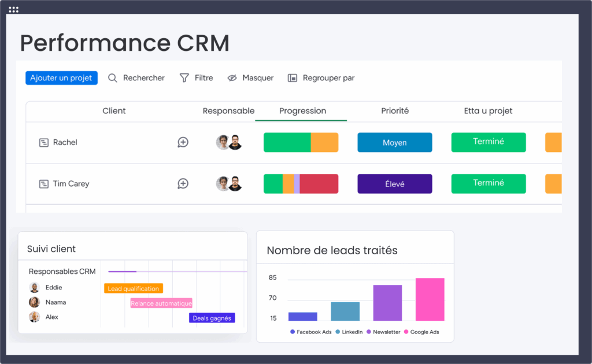Open Rachel's Terminé status cell
This screenshot has width=592, height=364.
pyautogui.click(x=489, y=142)
